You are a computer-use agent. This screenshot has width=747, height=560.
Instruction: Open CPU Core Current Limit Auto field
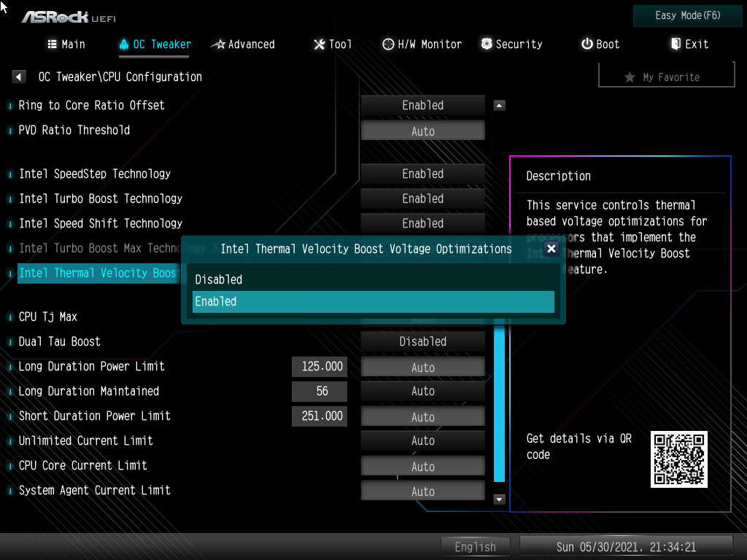pyautogui.click(x=422, y=466)
